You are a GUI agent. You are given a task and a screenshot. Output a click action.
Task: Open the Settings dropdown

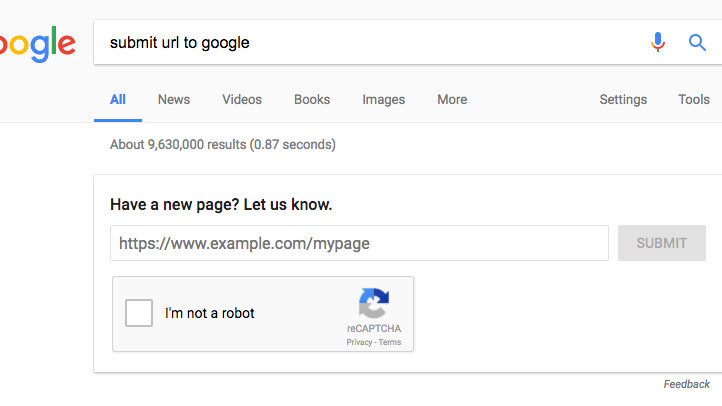tap(623, 100)
